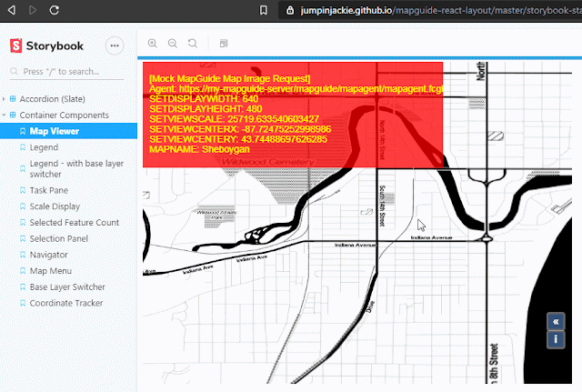
Task: Click the lock icon in the address bar
Action: click(290, 10)
